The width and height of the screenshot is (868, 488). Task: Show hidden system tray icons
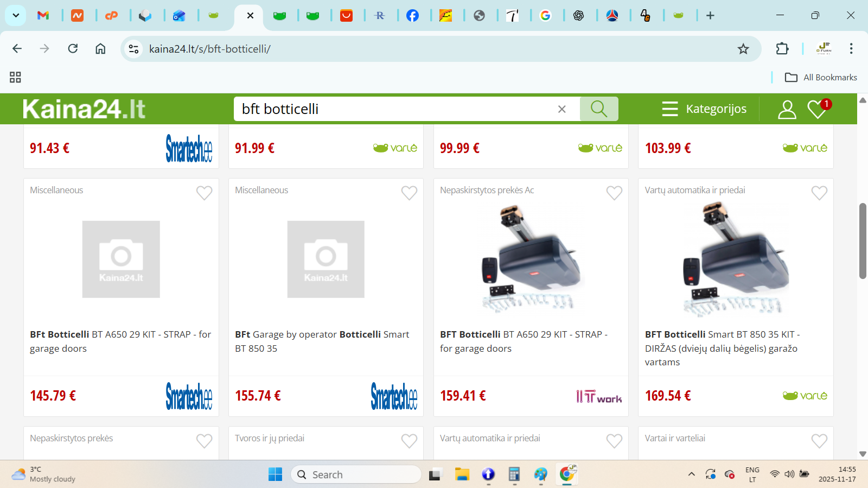pyautogui.click(x=692, y=474)
